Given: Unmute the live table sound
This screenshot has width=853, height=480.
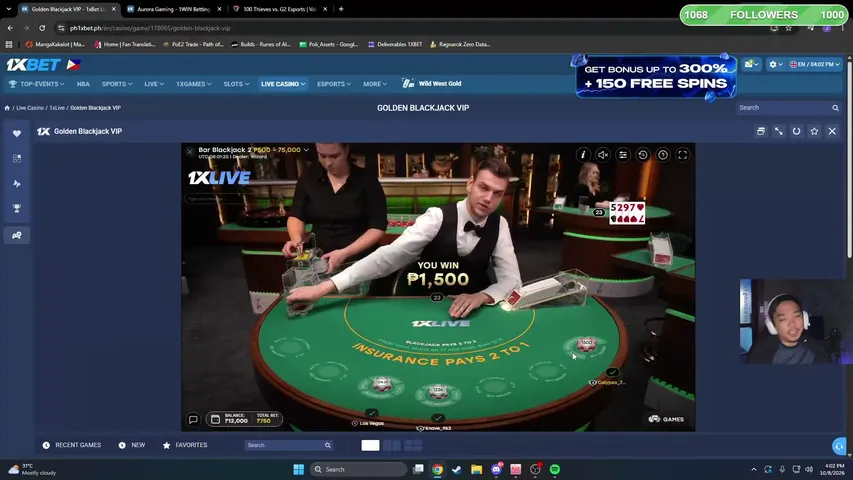Looking at the screenshot, I should pos(603,155).
